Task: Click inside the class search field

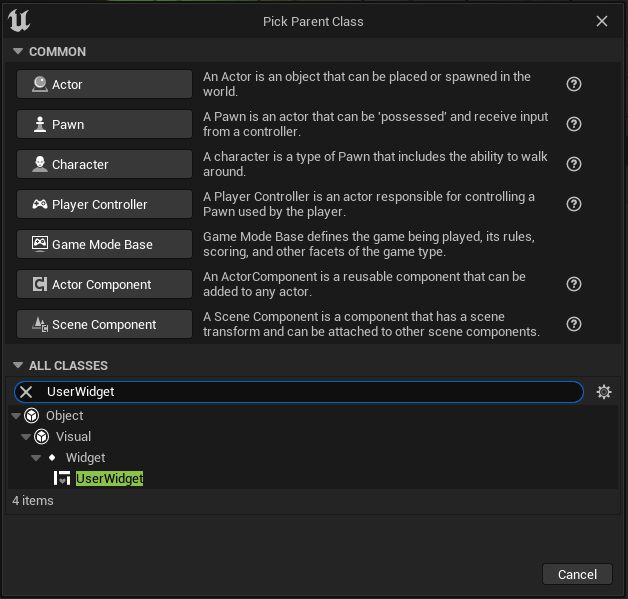Action: [300, 392]
